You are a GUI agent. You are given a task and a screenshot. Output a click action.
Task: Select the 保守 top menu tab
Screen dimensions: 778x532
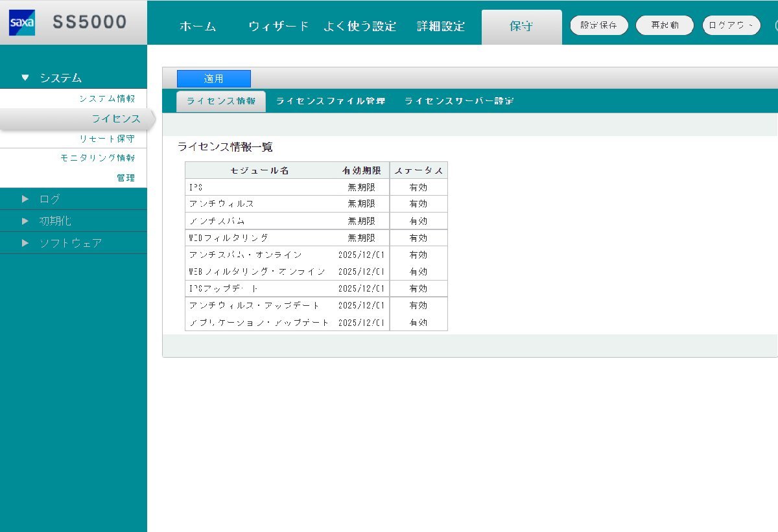pyautogui.click(x=521, y=27)
